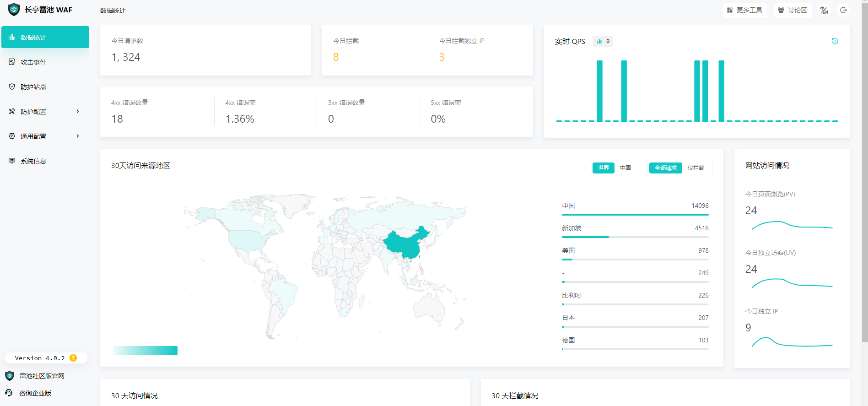Select 数据统计 in the sidebar

[x=45, y=38]
